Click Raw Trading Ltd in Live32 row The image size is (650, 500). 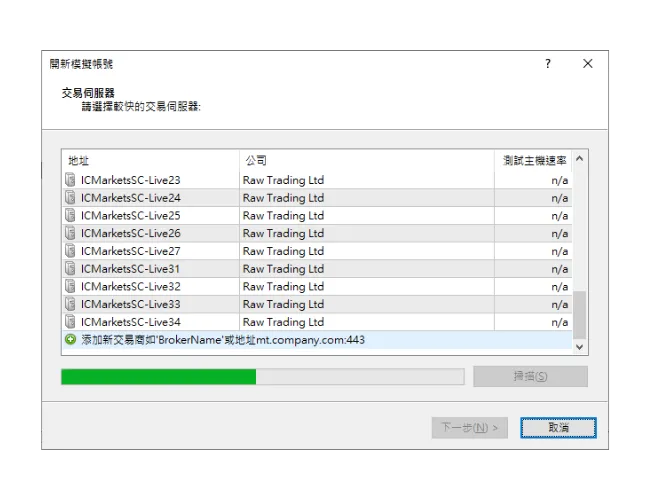pyautogui.click(x=283, y=286)
